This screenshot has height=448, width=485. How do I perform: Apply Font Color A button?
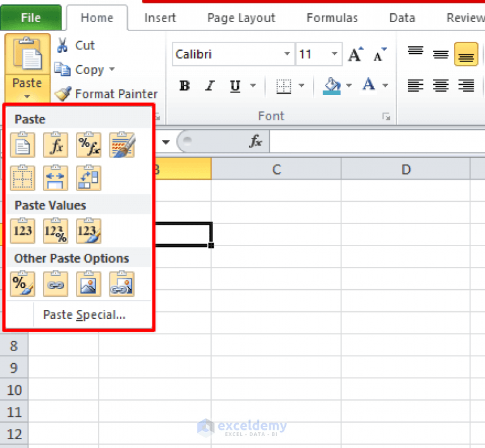369,85
